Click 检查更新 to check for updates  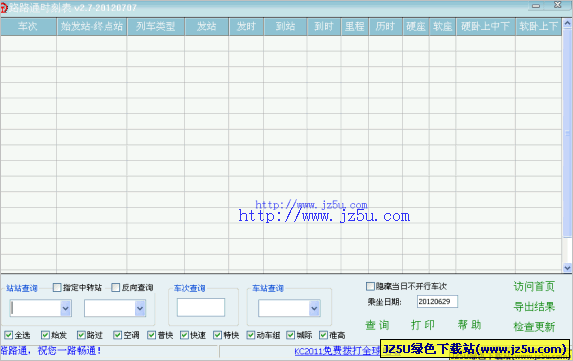tap(534, 327)
